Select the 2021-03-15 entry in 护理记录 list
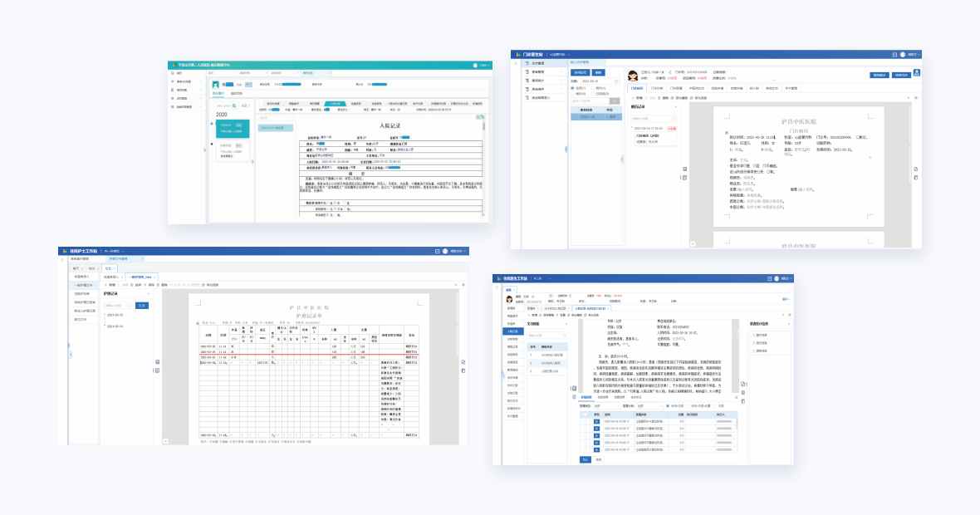This screenshot has height=515, width=980. (114, 315)
